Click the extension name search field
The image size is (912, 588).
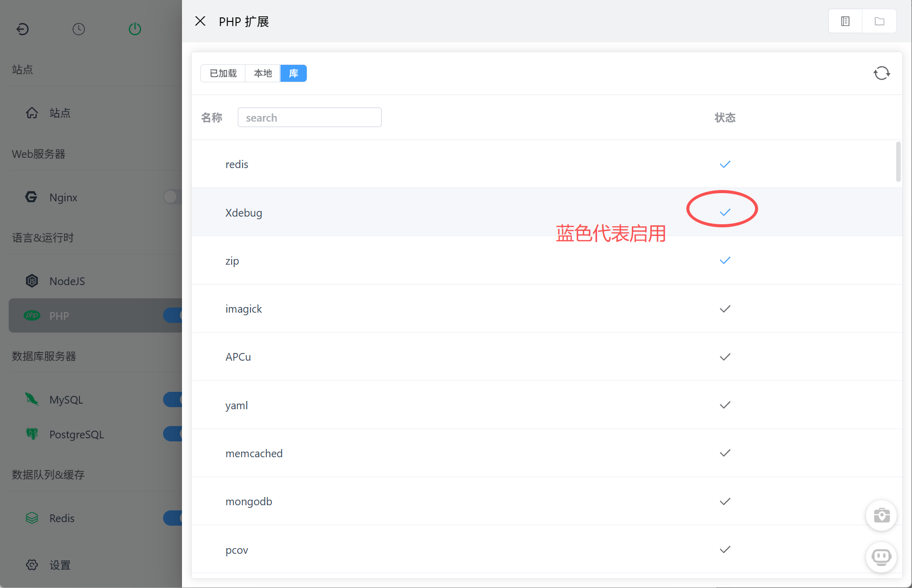[309, 117]
